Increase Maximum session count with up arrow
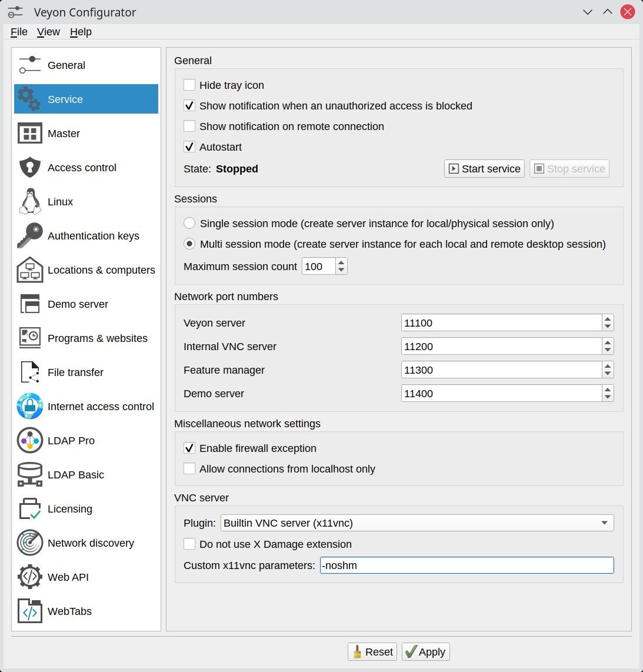 click(341, 262)
